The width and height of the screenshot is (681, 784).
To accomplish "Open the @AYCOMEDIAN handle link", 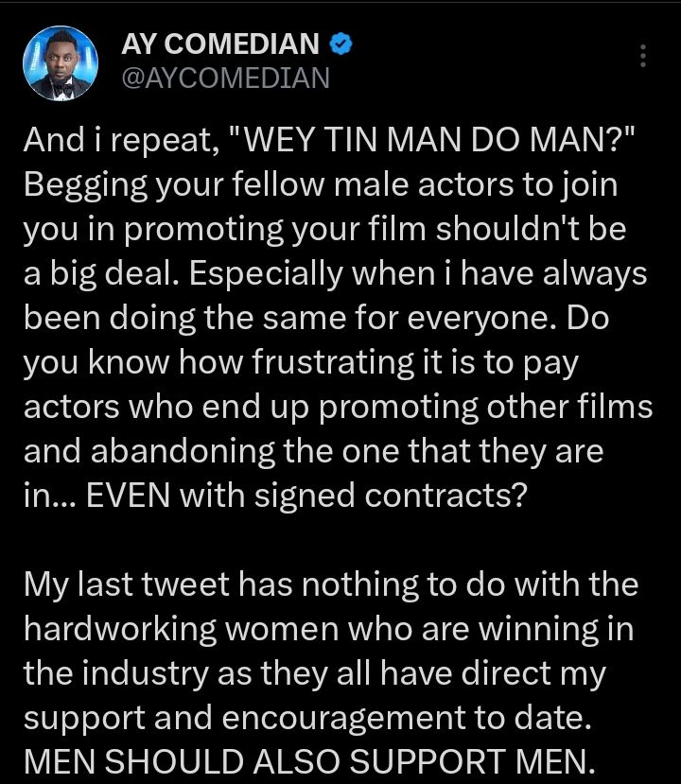I will click(x=225, y=77).
